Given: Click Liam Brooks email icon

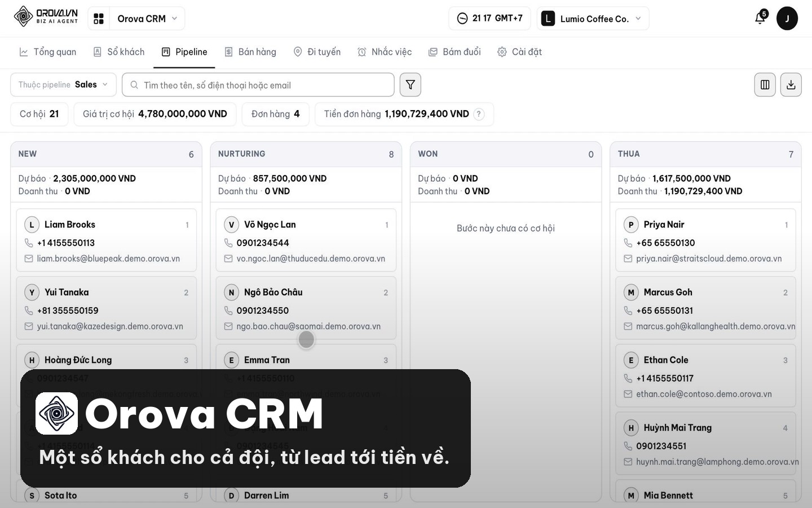Looking at the screenshot, I should (29, 259).
